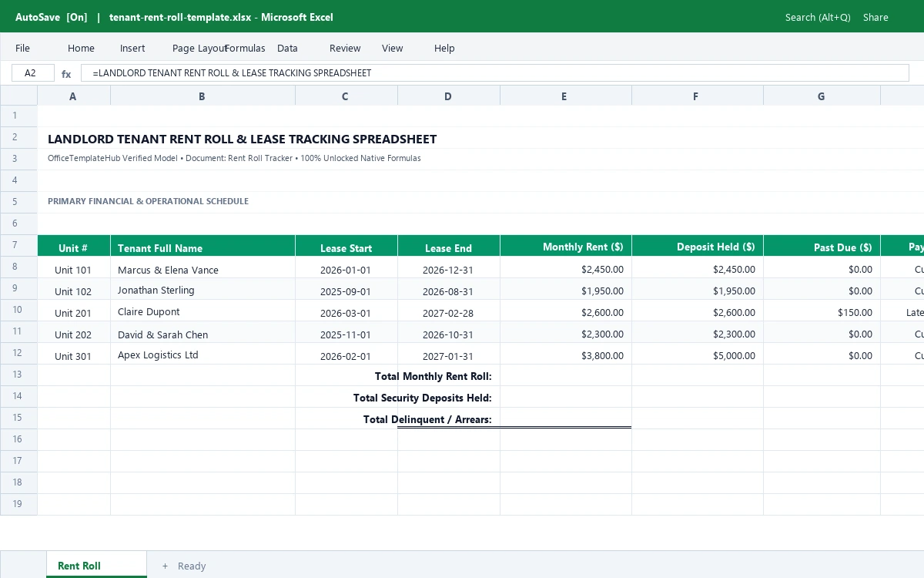The height and width of the screenshot is (578, 924).
Task: Add a new sheet with plus button
Action: click(165, 566)
